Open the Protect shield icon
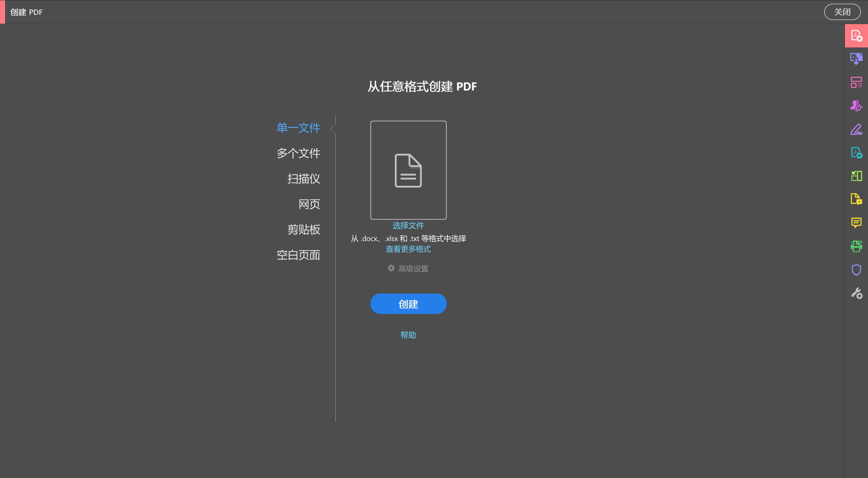The width and height of the screenshot is (868, 478). (x=856, y=270)
